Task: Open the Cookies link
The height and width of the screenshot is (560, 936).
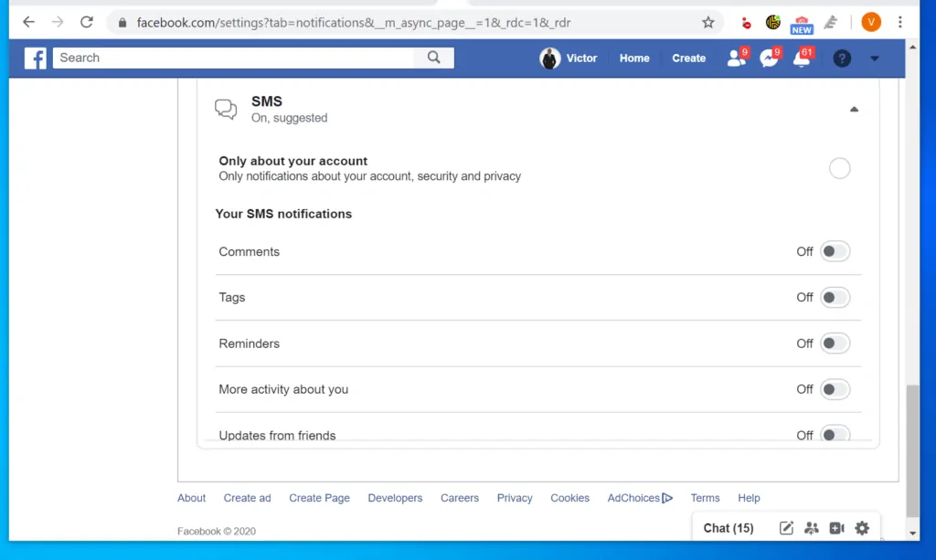Action: point(569,498)
